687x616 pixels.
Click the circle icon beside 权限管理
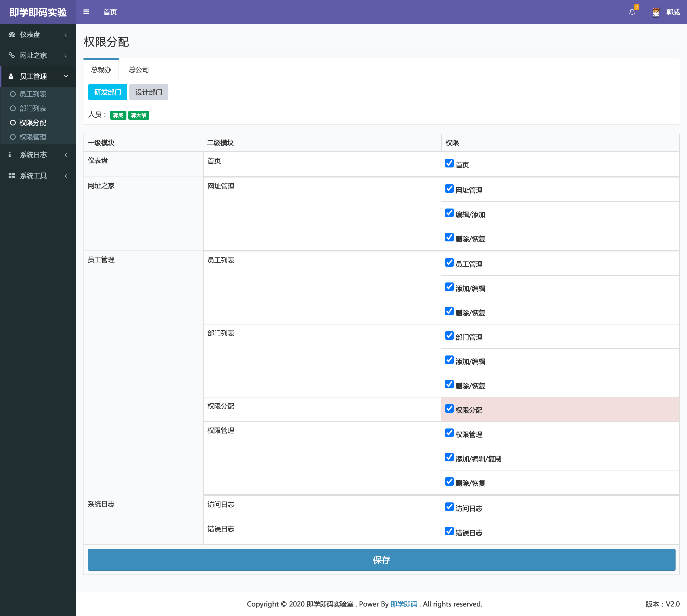pos(13,137)
